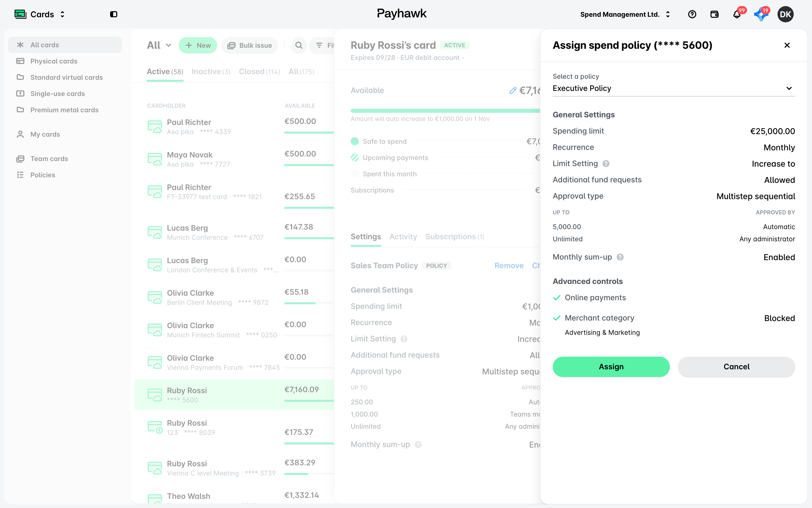Viewport: 812px width, 508px height.
Task: Click the Cards app logo icon
Action: coord(20,14)
